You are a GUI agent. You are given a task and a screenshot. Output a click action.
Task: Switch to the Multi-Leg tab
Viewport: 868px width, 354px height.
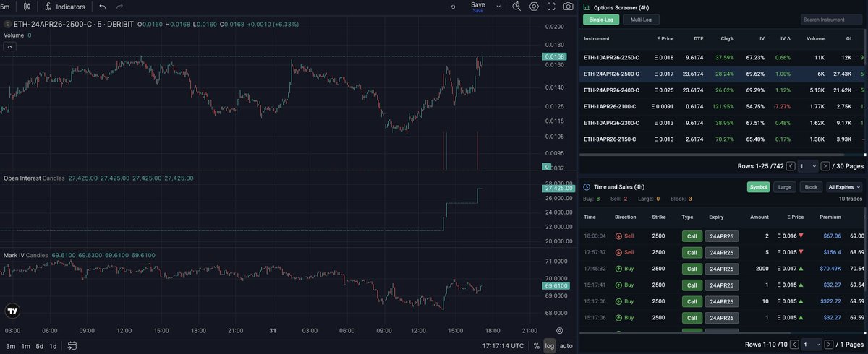point(637,20)
